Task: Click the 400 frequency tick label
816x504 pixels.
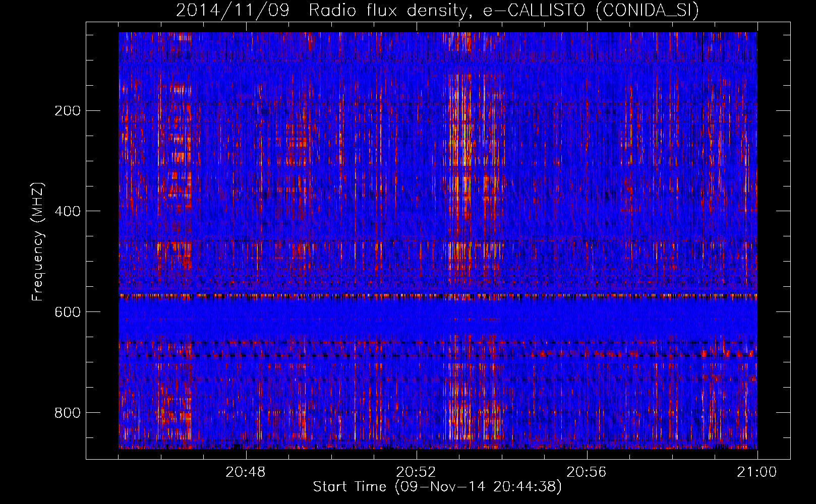Action: 68,211
